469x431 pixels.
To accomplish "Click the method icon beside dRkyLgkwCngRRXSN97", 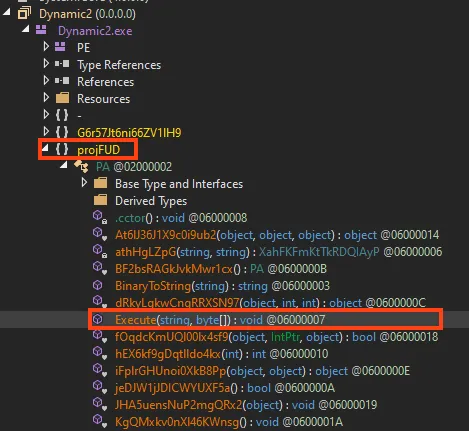I will [99, 302].
